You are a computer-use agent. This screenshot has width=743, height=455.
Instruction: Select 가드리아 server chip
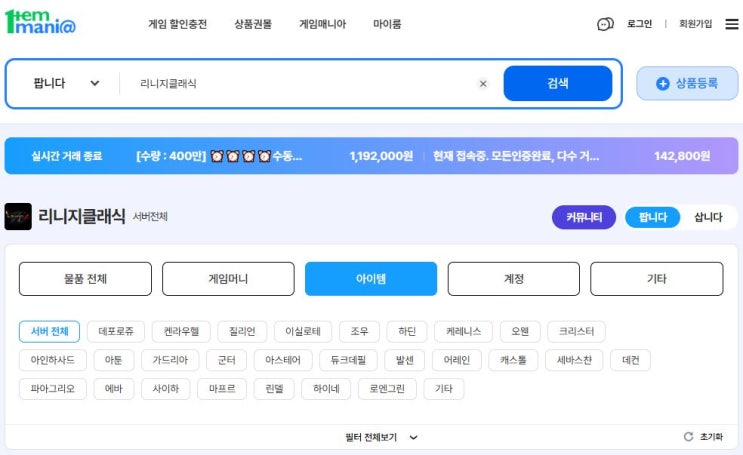tap(170, 360)
